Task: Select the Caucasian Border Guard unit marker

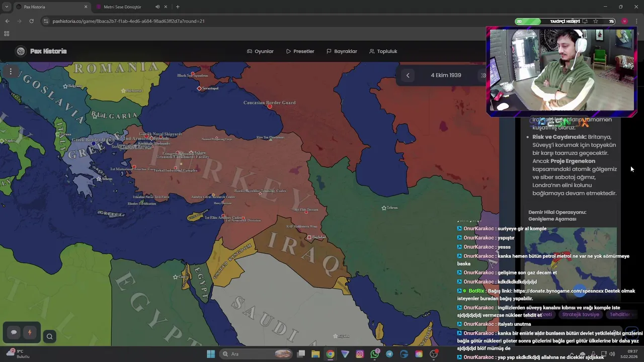Action: (x=270, y=106)
